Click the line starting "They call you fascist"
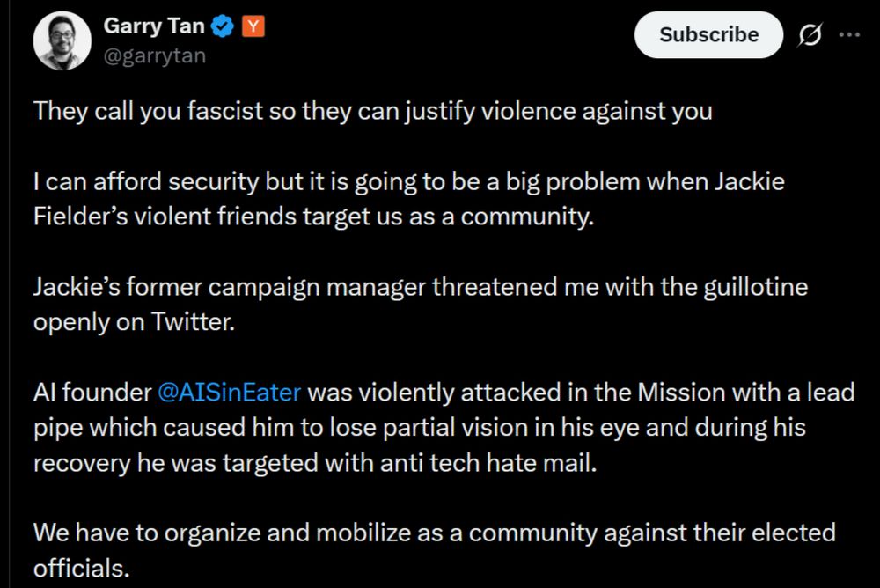 tap(372, 111)
